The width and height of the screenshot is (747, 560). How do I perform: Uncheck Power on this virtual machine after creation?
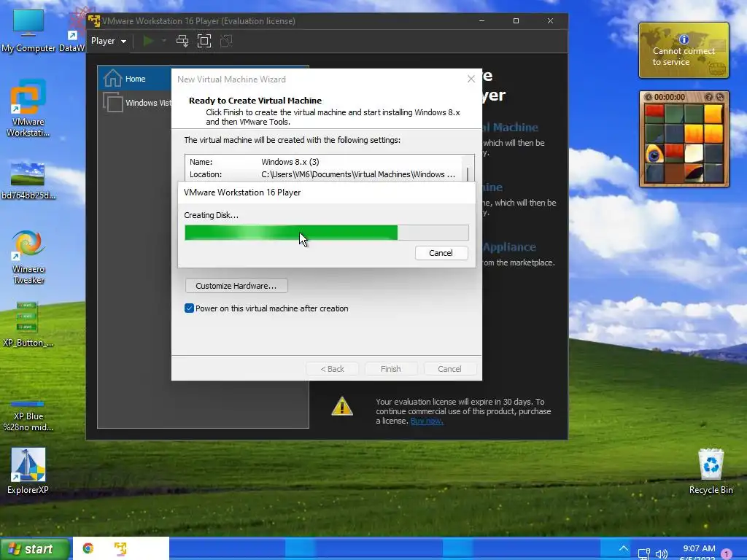(189, 308)
